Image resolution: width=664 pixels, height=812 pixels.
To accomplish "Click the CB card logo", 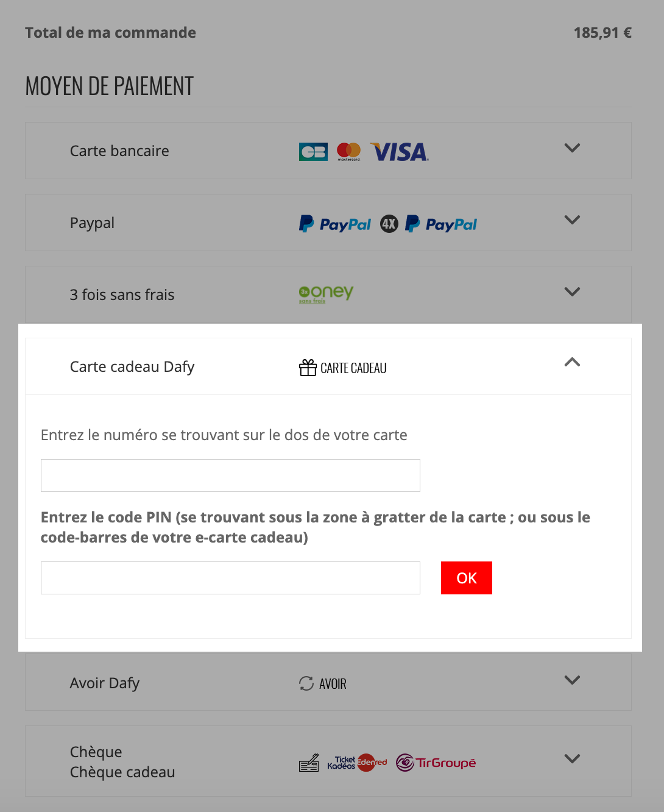I will click(313, 152).
